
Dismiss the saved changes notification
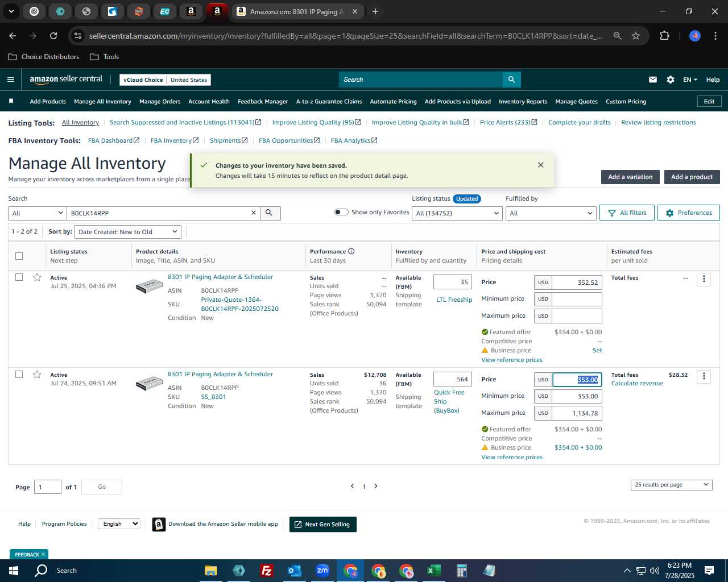[540, 165]
